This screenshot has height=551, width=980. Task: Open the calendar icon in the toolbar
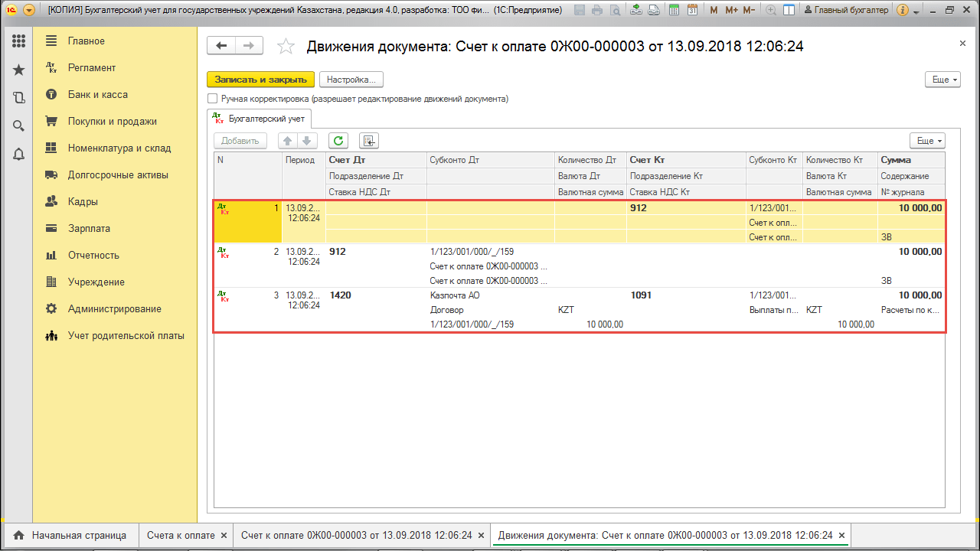(694, 10)
